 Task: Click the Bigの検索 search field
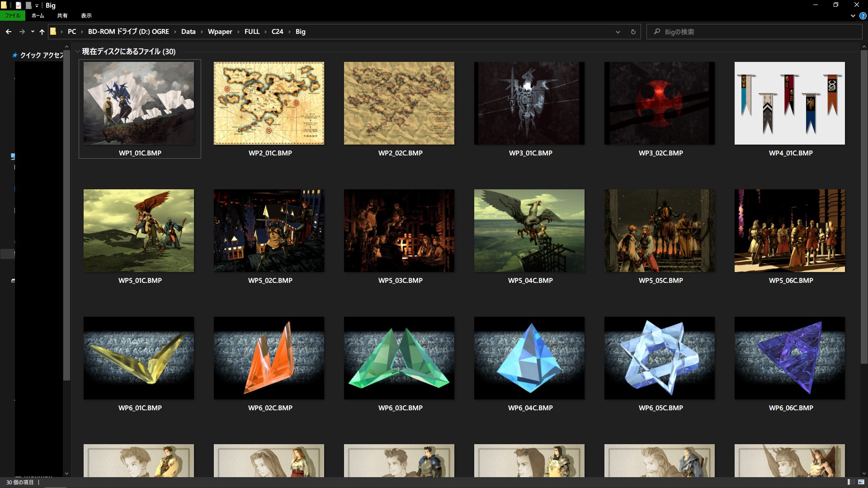[754, 32]
